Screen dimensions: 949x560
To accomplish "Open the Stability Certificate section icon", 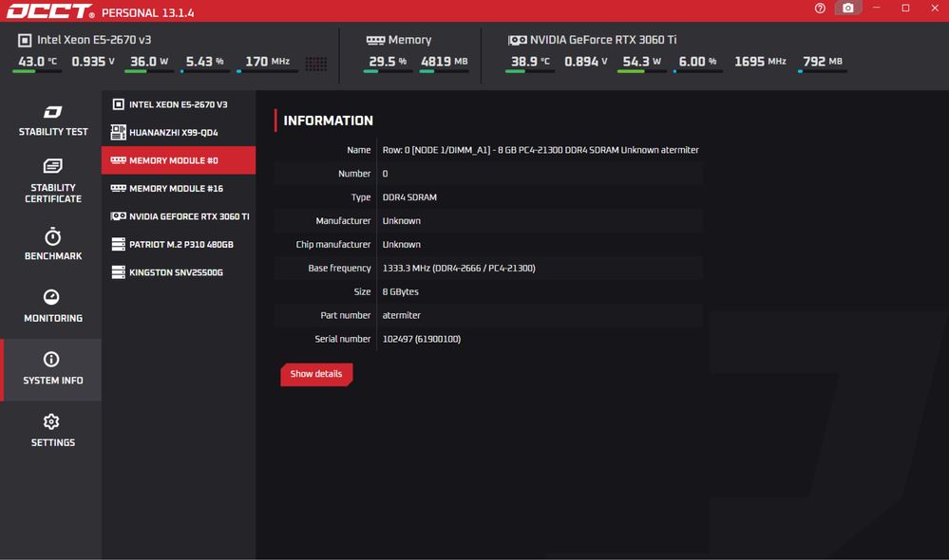I will (x=52, y=166).
